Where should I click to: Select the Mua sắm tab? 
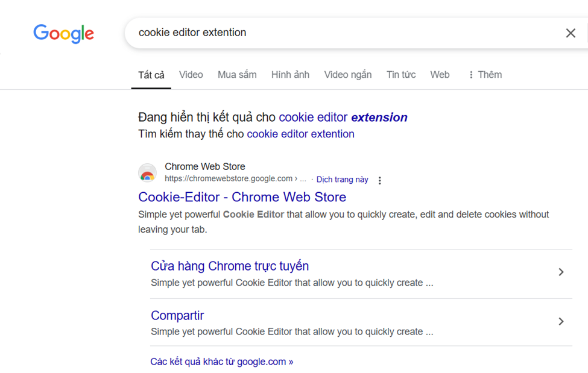click(x=237, y=75)
